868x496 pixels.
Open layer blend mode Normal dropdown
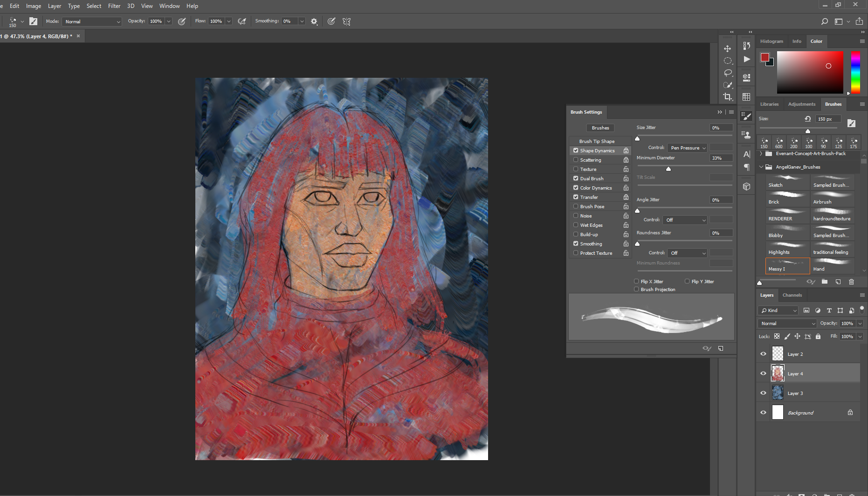click(787, 323)
